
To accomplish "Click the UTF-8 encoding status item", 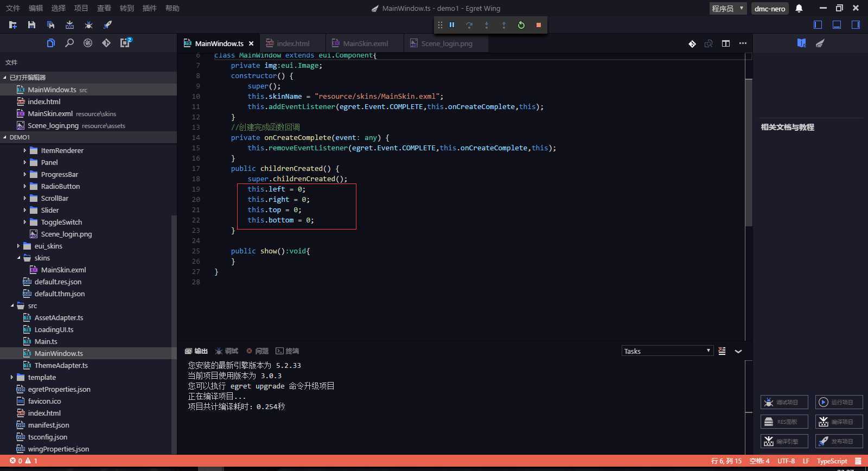I will [786, 461].
